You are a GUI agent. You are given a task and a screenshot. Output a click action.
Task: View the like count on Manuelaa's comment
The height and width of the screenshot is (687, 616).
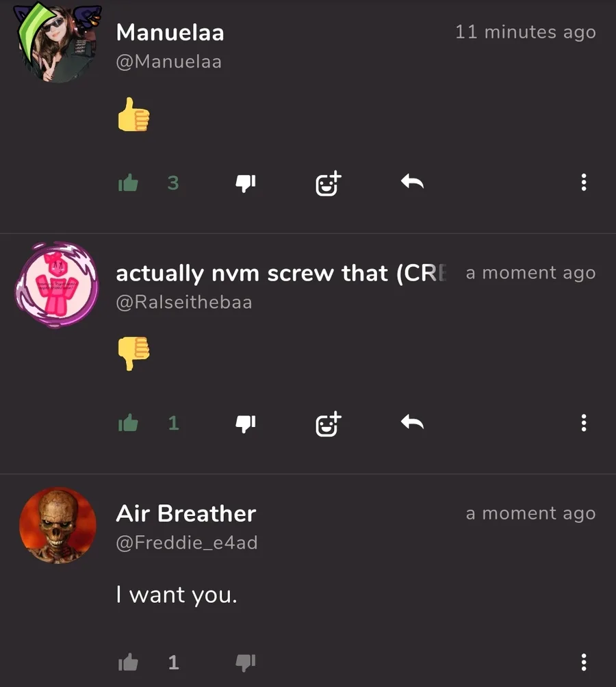coord(173,183)
